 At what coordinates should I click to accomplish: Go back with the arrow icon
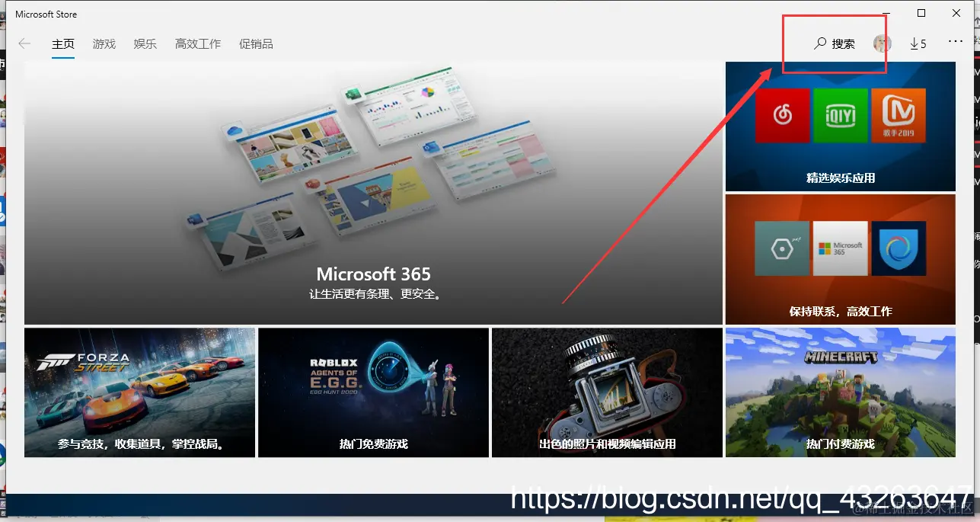(x=24, y=43)
